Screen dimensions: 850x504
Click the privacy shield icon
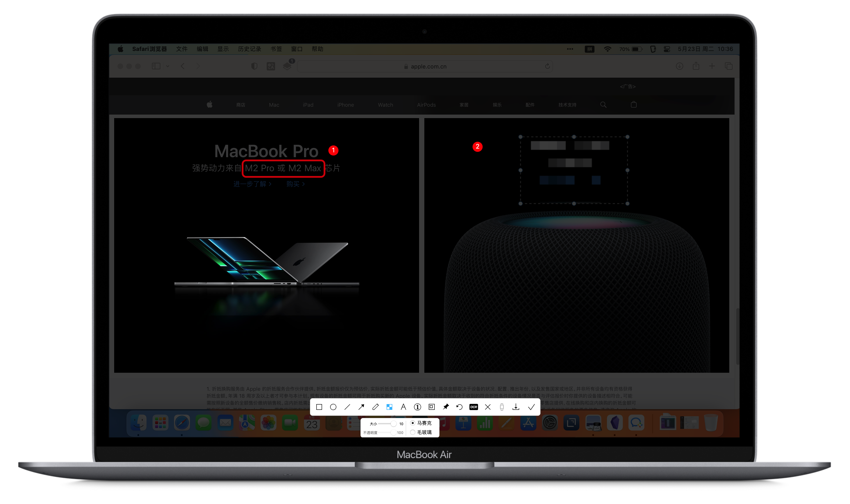[254, 66]
